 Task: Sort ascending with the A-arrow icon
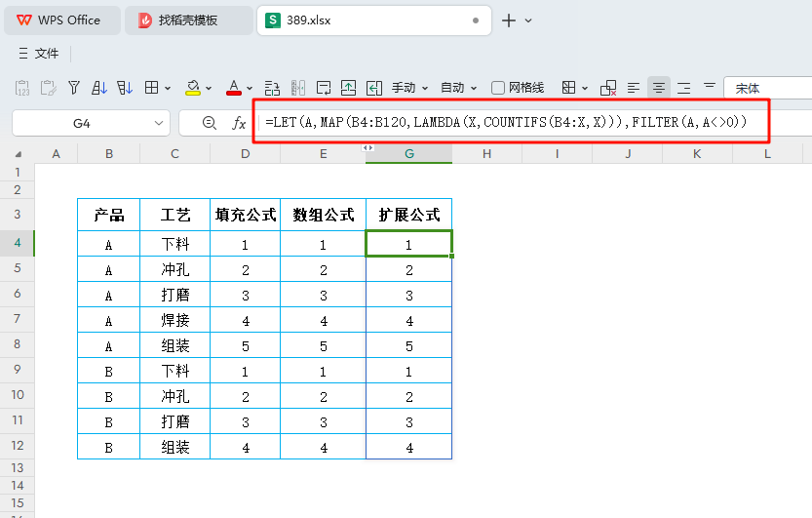(98, 88)
